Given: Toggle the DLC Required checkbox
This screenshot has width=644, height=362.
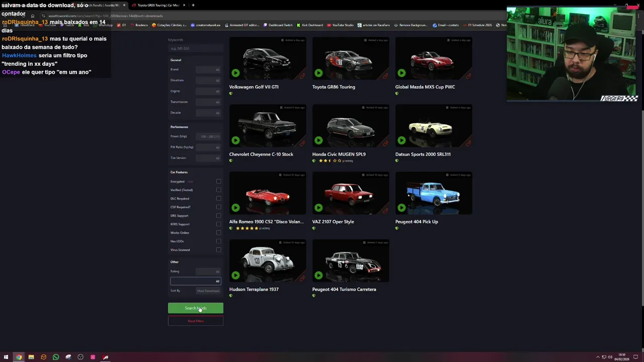Looking at the screenshot, I should click(x=218, y=199).
